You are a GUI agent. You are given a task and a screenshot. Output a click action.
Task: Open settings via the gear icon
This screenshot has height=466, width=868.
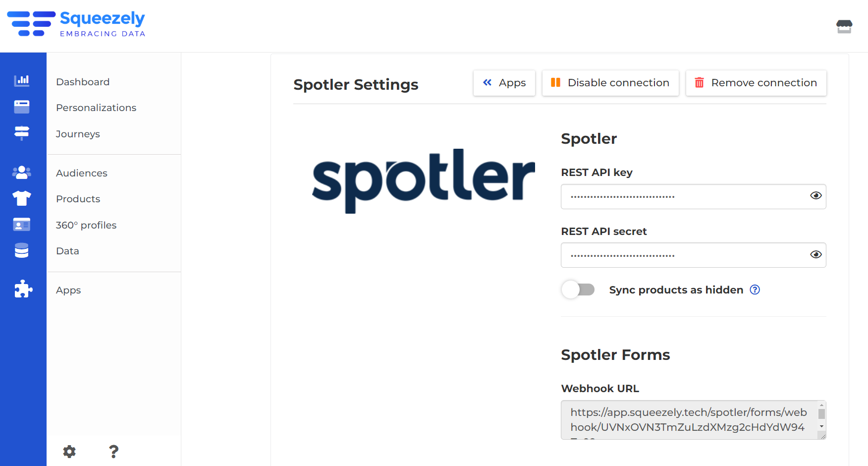pos(69,451)
